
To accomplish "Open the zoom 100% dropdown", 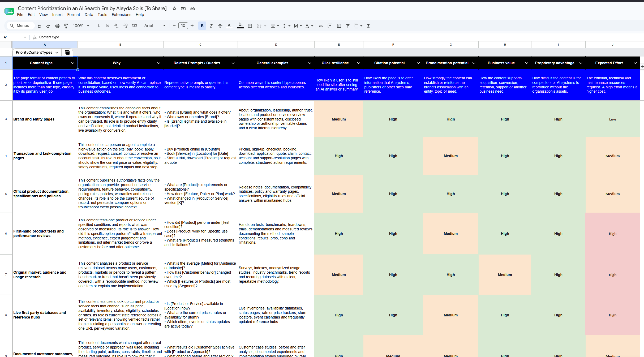I will click(x=81, y=26).
